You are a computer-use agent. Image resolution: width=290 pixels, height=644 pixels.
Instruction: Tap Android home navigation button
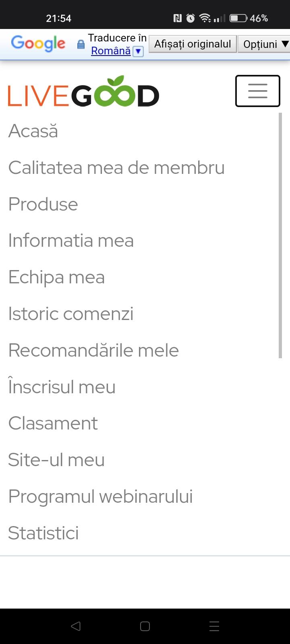[145, 626]
